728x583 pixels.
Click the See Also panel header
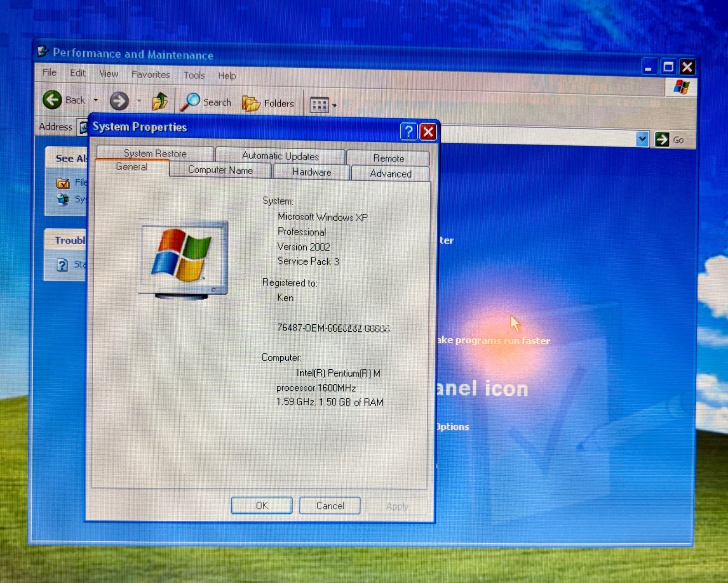(67, 158)
